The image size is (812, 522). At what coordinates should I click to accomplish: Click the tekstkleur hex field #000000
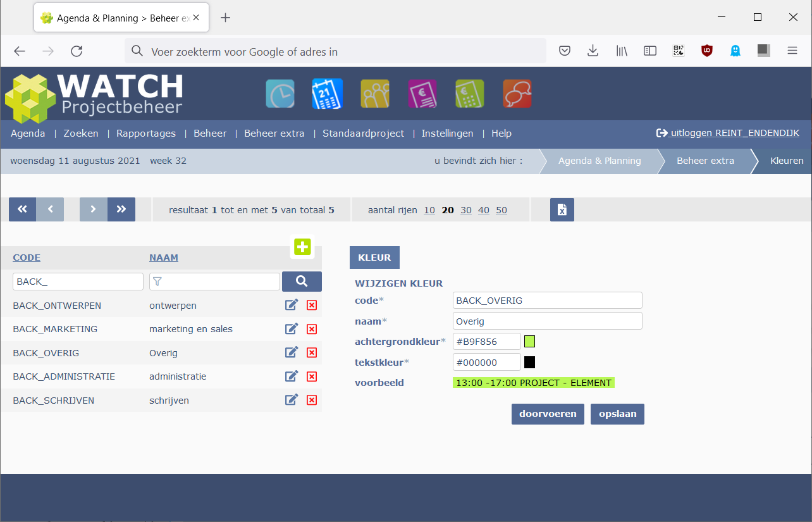click(x=487, y=363)
